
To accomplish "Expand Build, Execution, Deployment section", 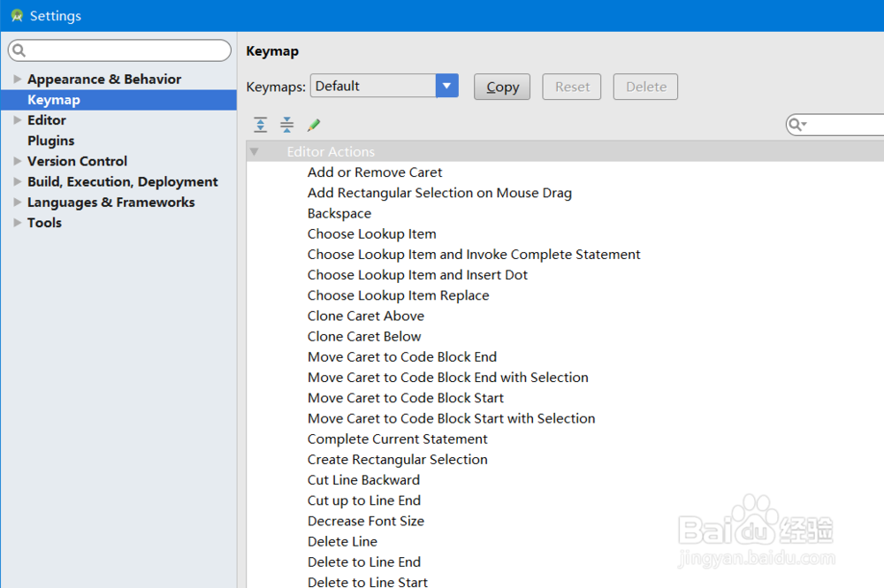I will pos(18,181).
